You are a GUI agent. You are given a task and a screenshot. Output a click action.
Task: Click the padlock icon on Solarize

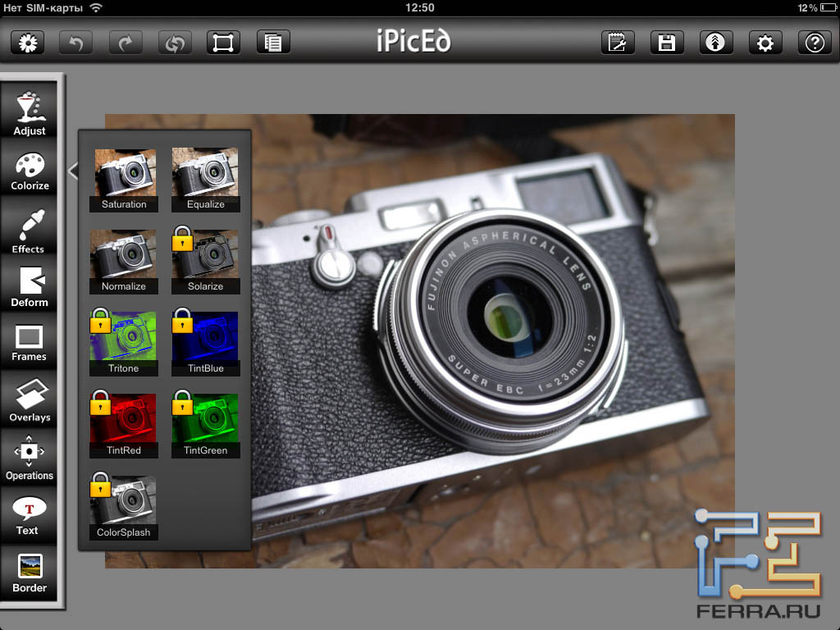[182, 239]
